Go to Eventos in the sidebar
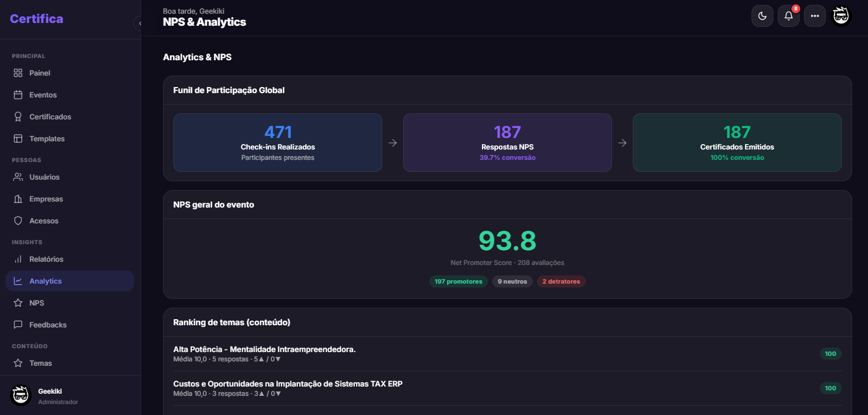This screenshot has height=415, width=868. 69,95
